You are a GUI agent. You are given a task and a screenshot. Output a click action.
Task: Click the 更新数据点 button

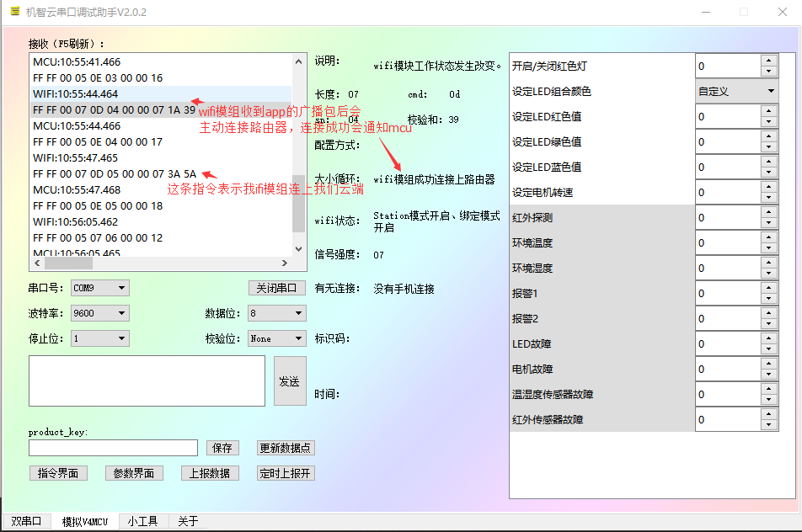(x=285, y=447)
